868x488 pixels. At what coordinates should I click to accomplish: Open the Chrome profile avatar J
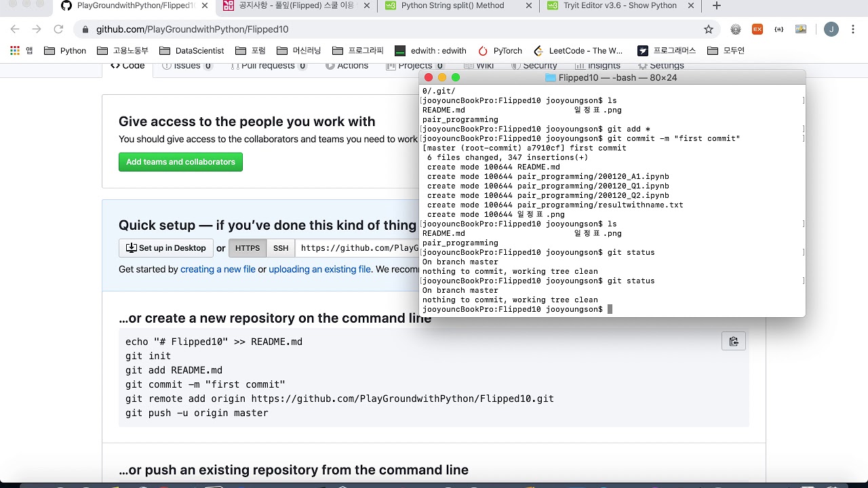click(831, 29)
